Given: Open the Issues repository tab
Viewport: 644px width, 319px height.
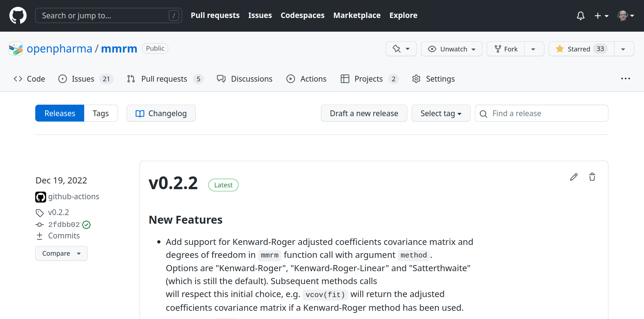Looking at the screenshot, I should 83,79.
